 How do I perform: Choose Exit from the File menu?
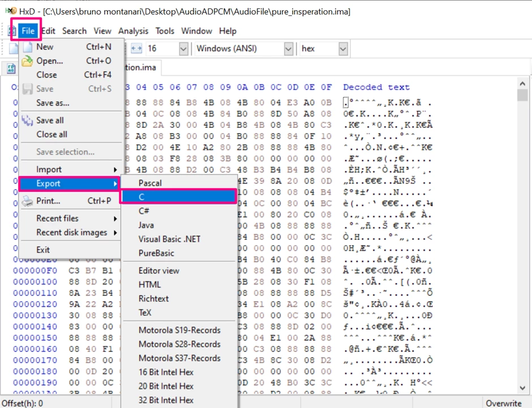71,250
